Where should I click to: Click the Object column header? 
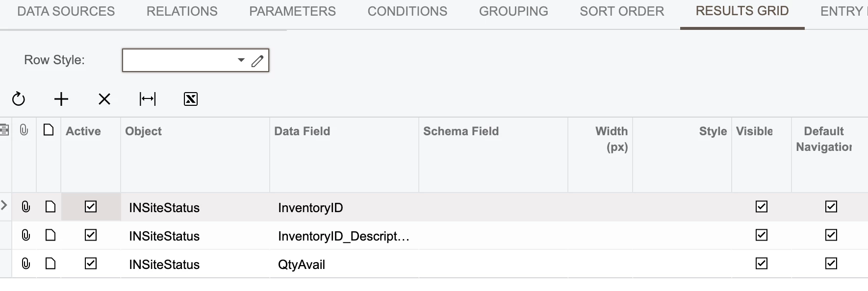(143, 131)
